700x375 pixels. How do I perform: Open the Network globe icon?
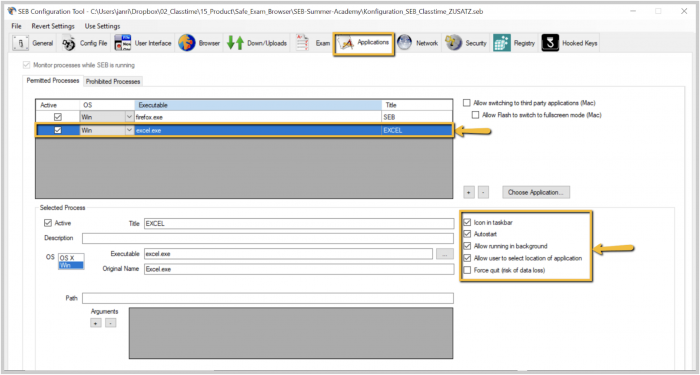(404, 43)
